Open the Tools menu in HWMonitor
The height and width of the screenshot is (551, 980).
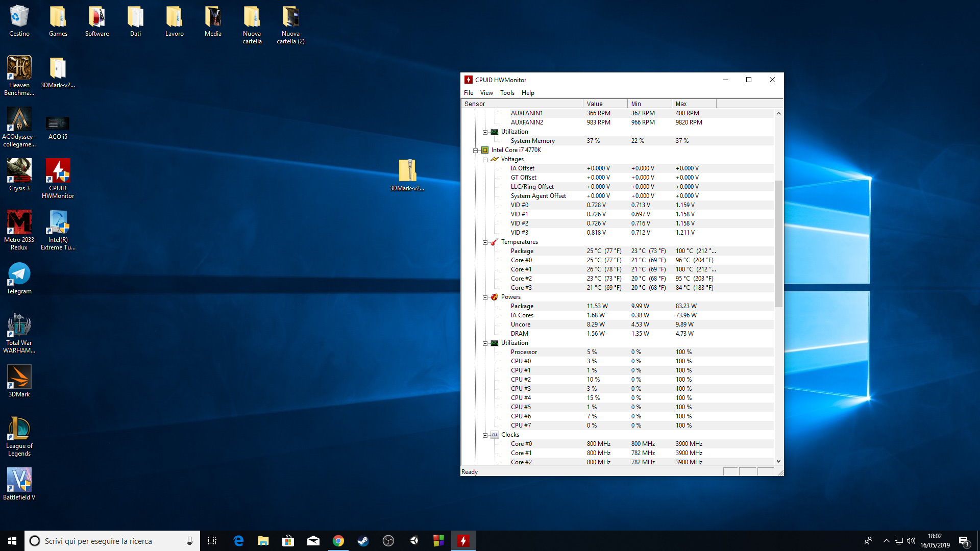tap(507, 93)
